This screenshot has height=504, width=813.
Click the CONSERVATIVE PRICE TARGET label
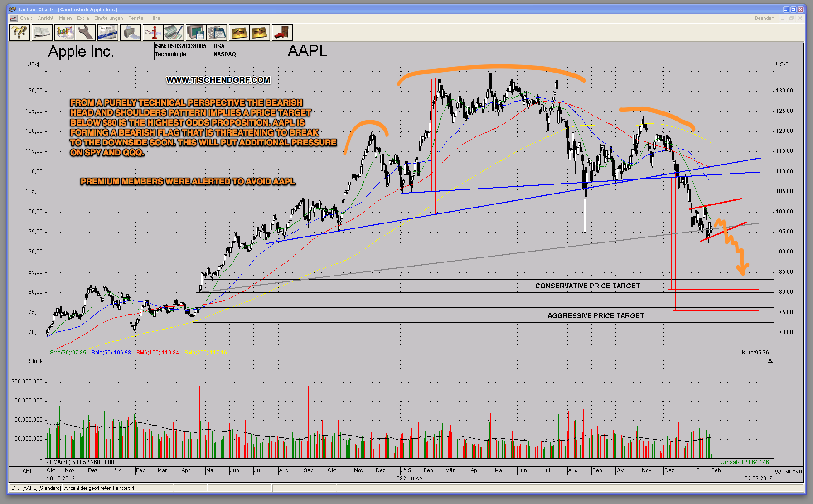click(587, 286)
